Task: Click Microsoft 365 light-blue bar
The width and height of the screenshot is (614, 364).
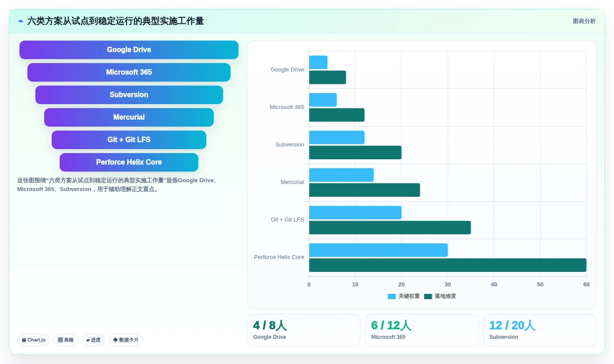Action: [323, 100]
